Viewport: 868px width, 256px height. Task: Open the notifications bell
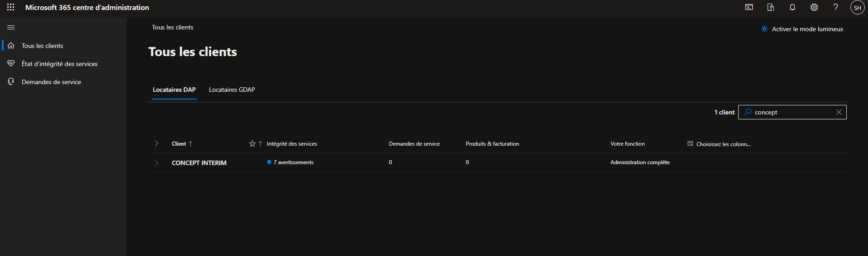[x=792, y=7]
